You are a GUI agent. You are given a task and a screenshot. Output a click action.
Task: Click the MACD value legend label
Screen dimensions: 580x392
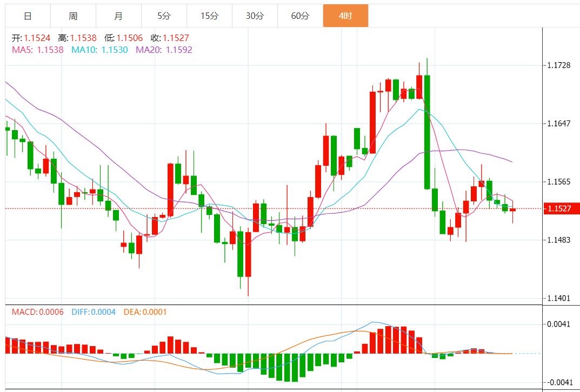[38, 312]
